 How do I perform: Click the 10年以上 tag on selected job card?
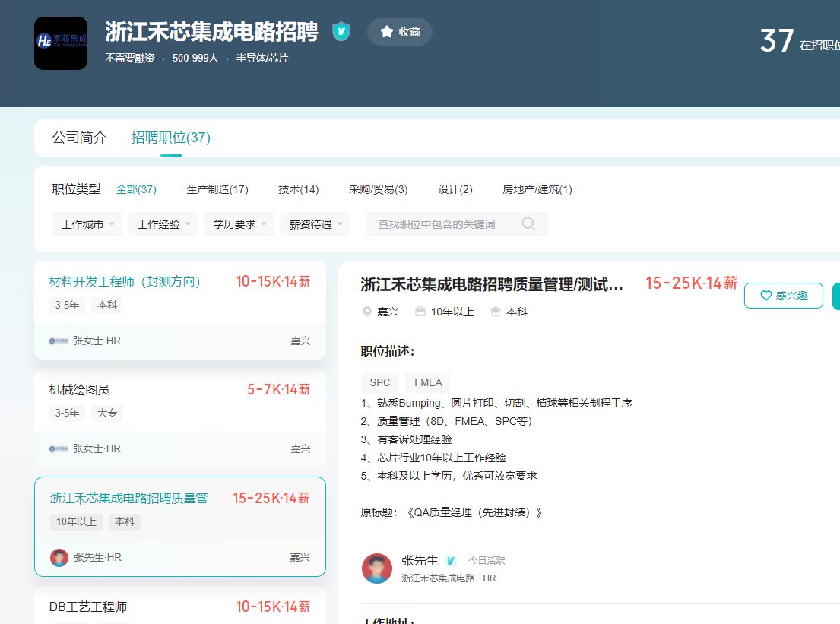pyautogui.click(x=76, y=521)
